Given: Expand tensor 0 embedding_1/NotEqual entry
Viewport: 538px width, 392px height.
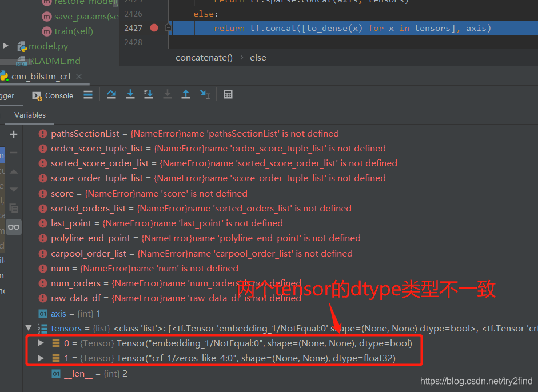Looking at the screenshot, I should pyautogui.click(x=40, y=343).
